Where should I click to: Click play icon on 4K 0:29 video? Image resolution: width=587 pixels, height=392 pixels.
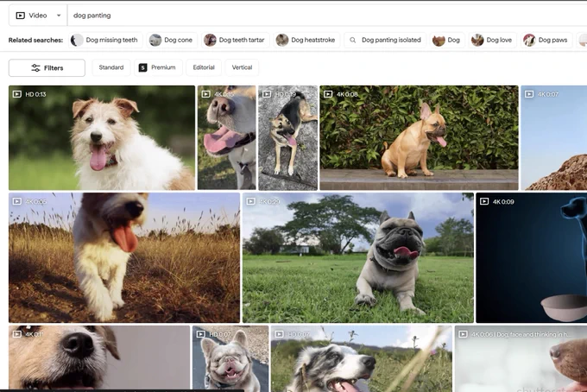(x=251, y=201)
